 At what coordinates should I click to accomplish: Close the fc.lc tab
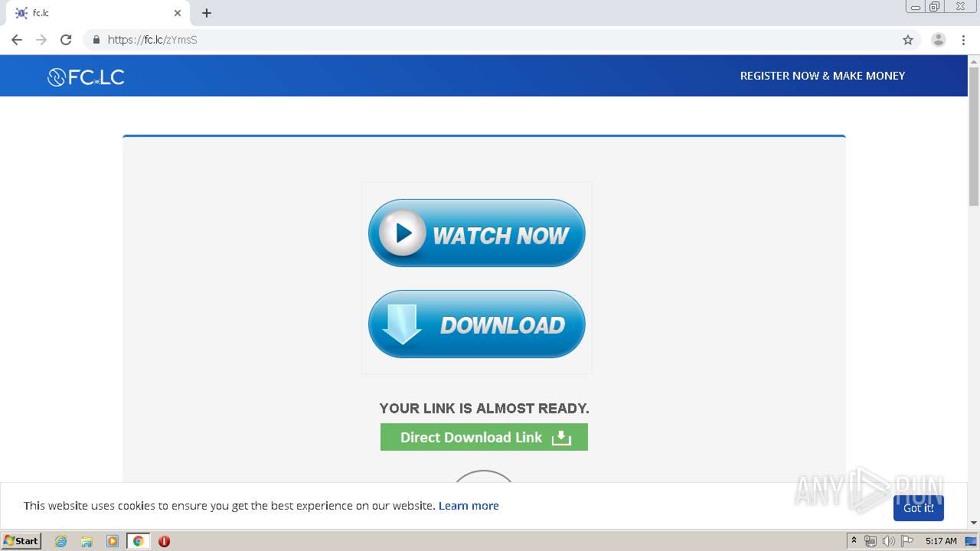coord(178,13)
